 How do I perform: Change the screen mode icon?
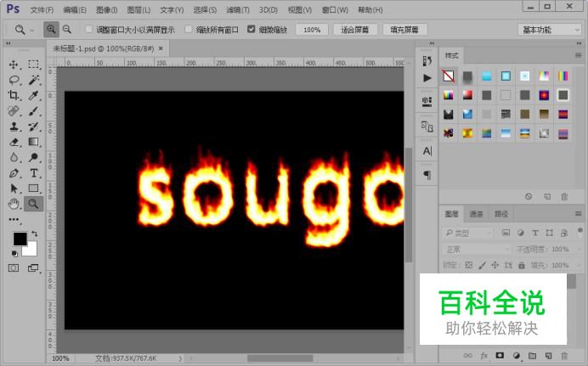(x=33, y=267)
